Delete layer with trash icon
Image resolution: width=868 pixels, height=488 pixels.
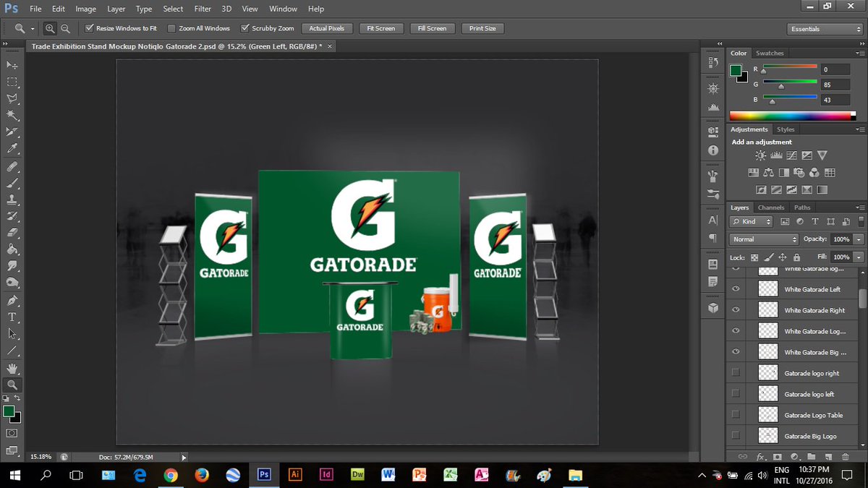point(845,457)
